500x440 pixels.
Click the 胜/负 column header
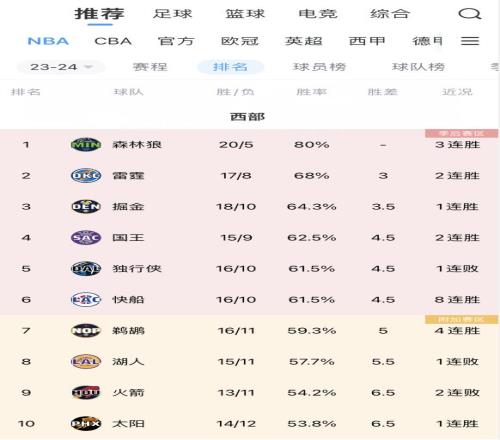[235, 92]
